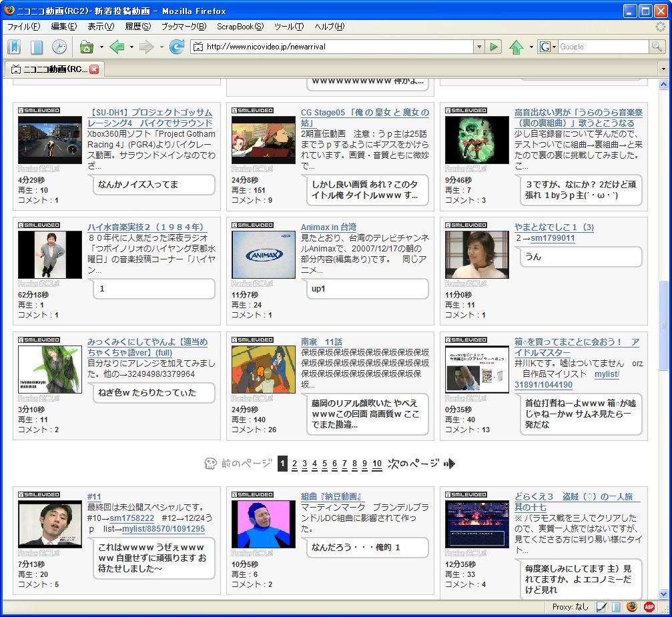Go to page 10 in the pagination
Screen dimensions: 672x617
pyautogui.click(x=377, y=464)
